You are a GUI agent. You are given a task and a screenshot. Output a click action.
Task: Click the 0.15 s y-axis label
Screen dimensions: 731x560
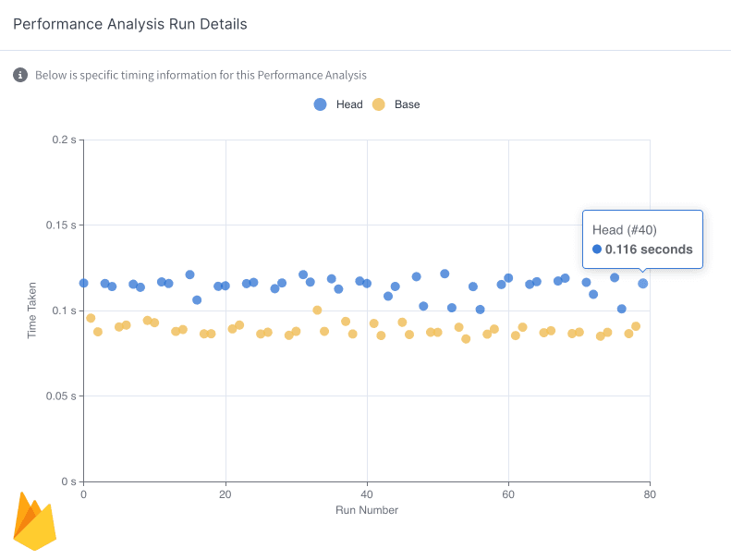click(x=61, y=225)
